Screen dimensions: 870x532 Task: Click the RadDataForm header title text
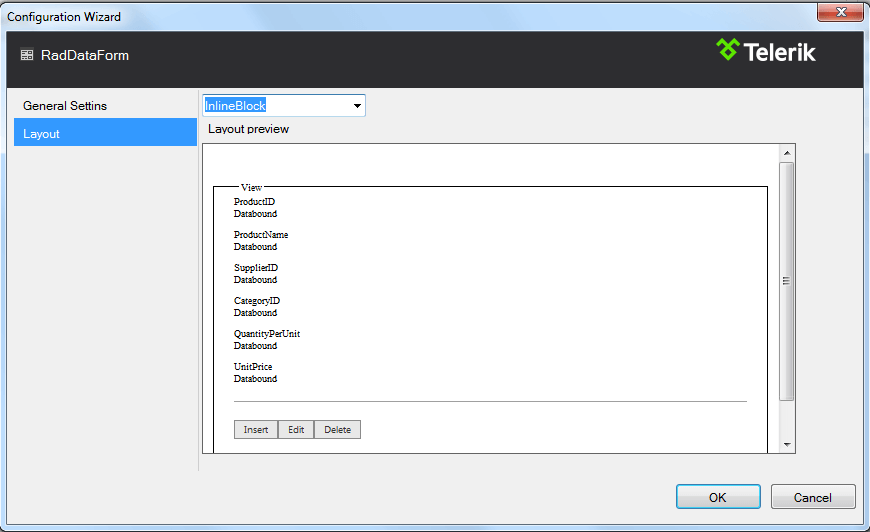(x=85, y=55)
